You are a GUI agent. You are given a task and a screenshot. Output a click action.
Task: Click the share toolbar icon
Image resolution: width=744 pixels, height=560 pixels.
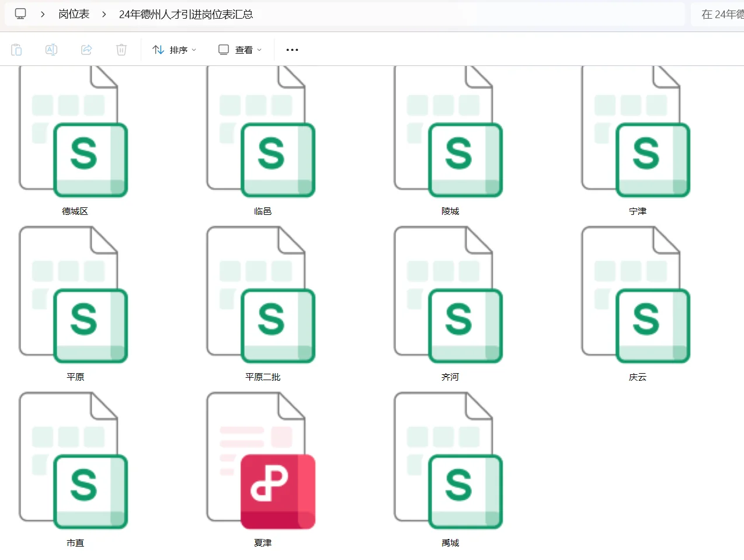86,50
